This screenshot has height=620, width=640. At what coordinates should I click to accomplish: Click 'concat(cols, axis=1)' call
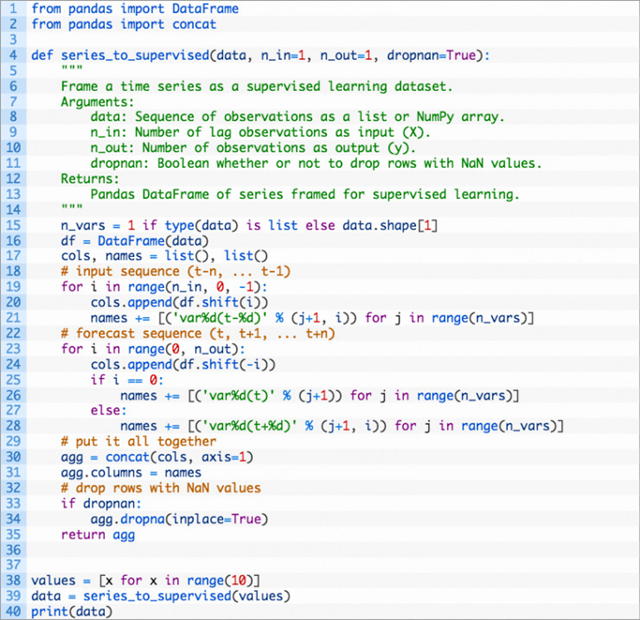tap(180, 458)
